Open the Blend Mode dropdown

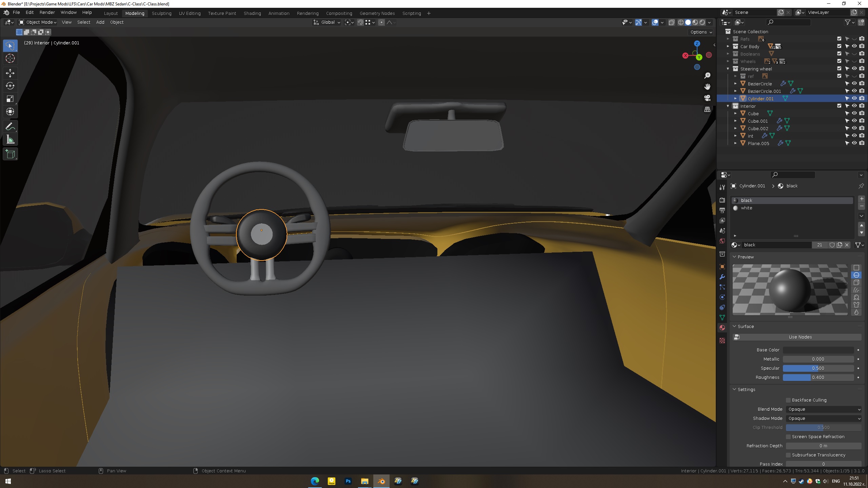point(824,409)
